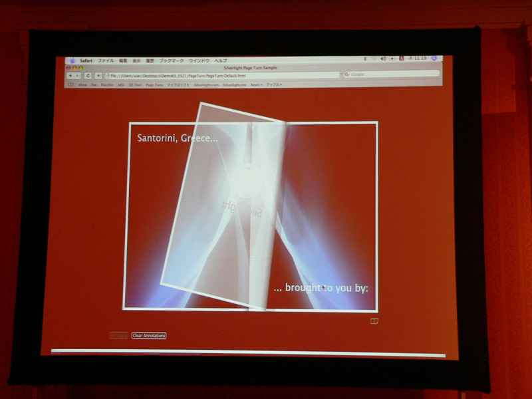The image size is (532, 399).
Task: Click the ... brought to you by: text
Action: (x=321, y=288)
